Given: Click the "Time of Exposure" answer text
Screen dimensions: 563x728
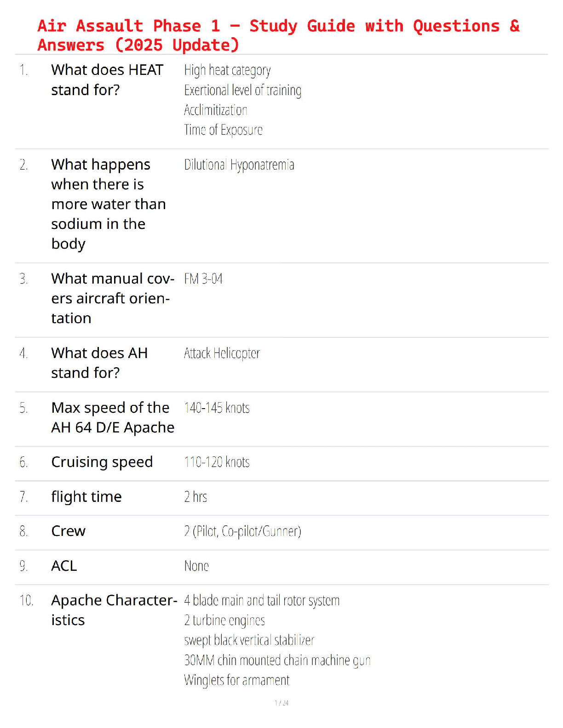Looking at the screenshot, I should pos(223,130).
